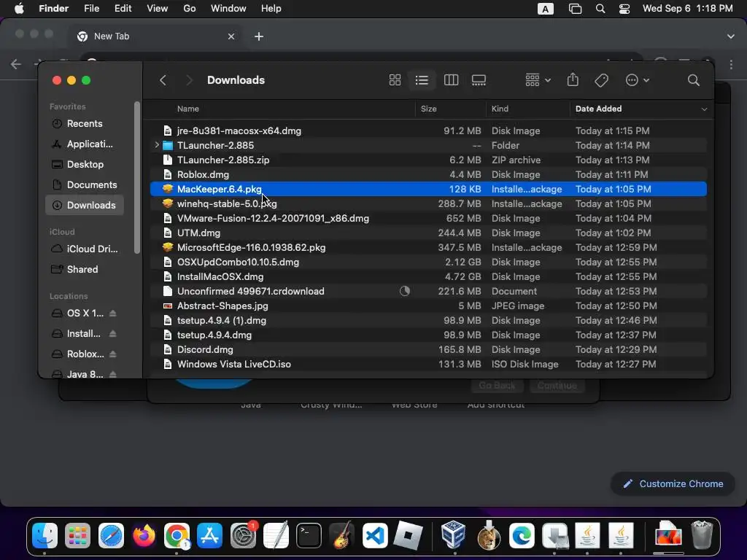Click the Edit Tags icon in Finder
Viewport: 747px width, 560px height.
[x=601, y=80]
